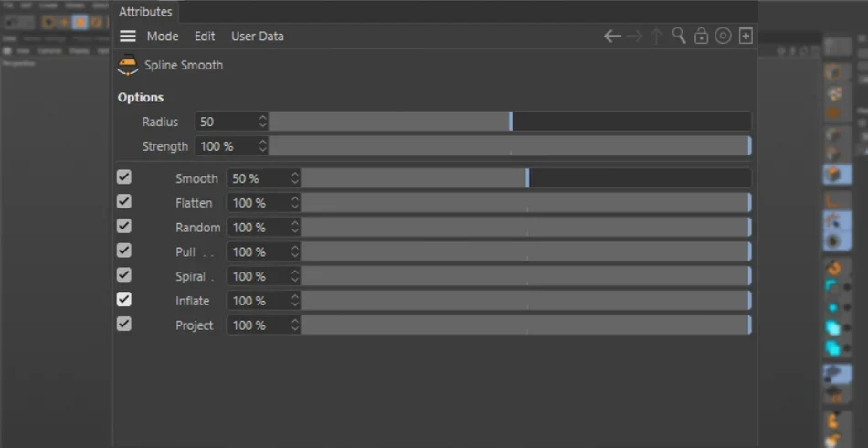The width and height of the screenshot is (868, 448).
Task: Open the Attributes hamburger menu
Action: 128,36
